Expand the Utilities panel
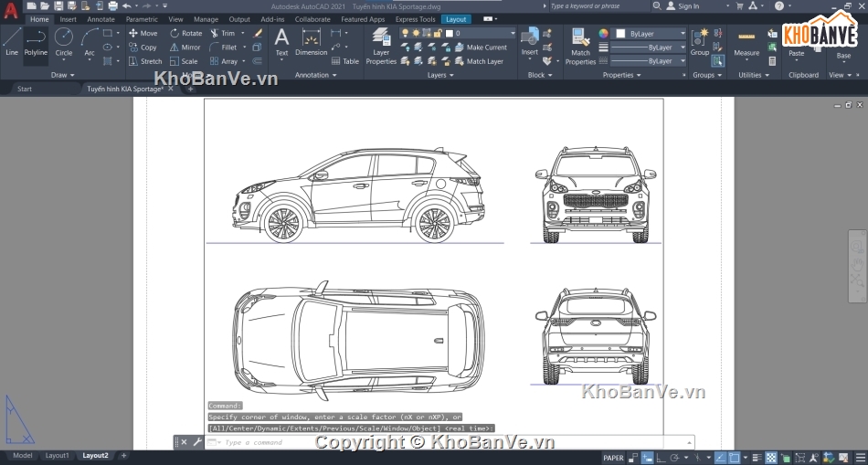This screenshot has height=465, width=868. (x=754, y=75)
